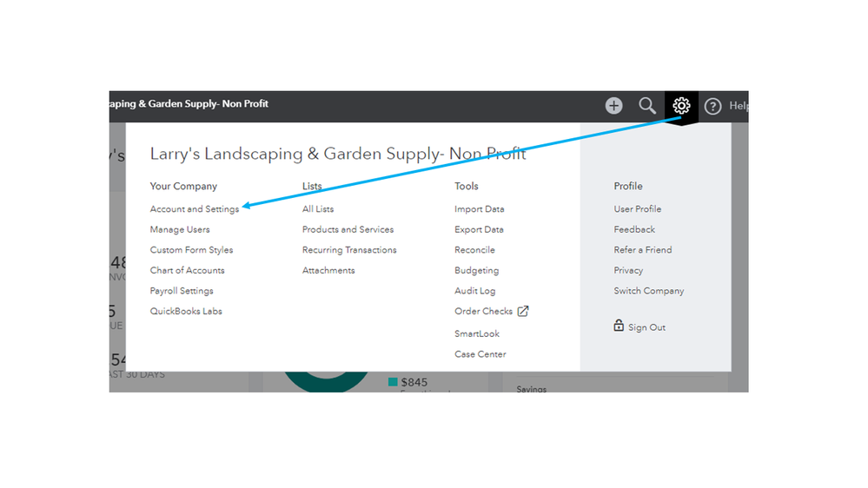Open Custom Form Styles

click(191, 250)
